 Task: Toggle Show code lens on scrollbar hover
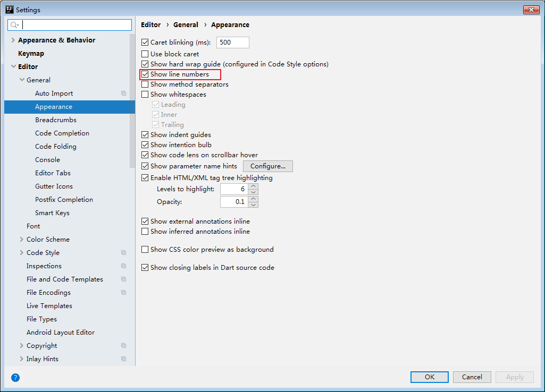tap(145, 155)
